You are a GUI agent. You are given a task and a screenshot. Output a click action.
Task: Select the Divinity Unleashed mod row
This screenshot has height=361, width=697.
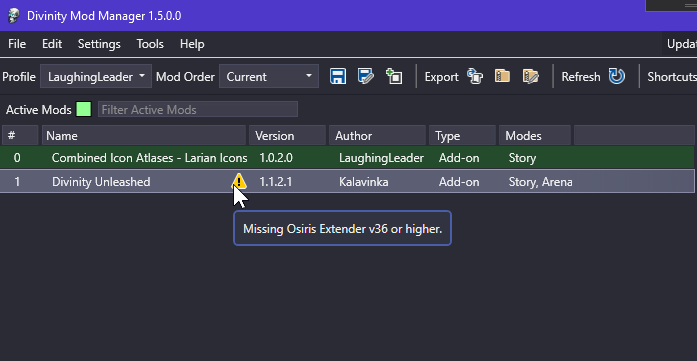347,181
